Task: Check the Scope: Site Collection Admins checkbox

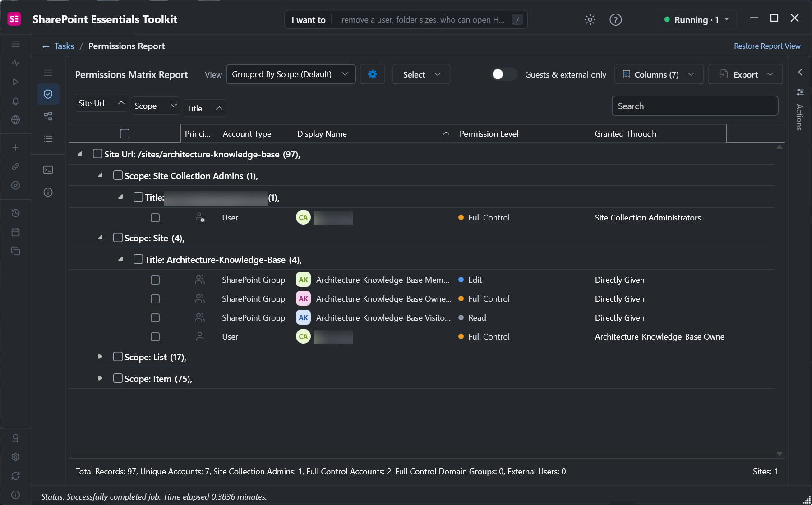Action: pyautogui.click(x=118, y=175)
